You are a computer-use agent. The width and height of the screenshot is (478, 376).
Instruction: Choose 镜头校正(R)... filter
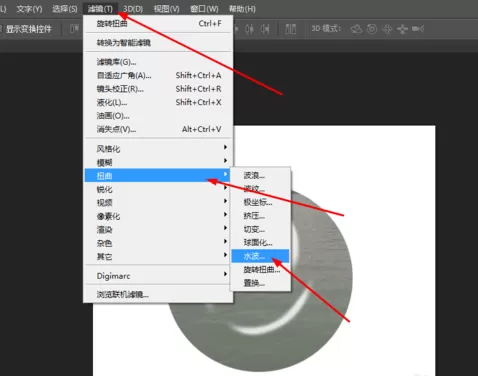158,89
